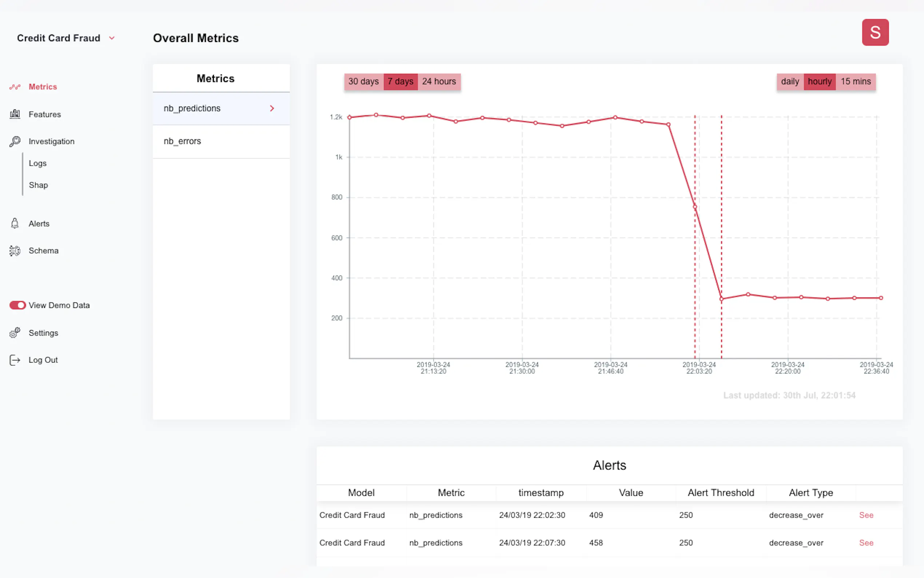Screen dimensions: 924x578
Task: Click the Schema icon in sidebar
Action: click(x=15, y=251)
